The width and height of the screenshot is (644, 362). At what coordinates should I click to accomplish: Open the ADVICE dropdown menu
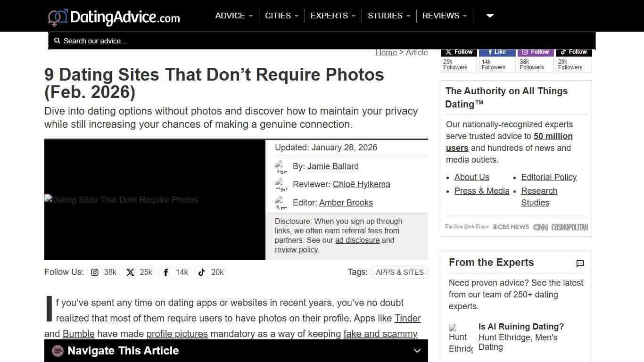coord(233,16)
